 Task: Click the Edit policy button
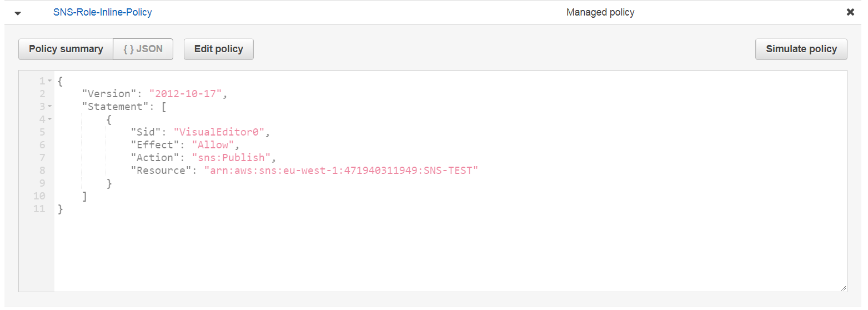click(x=218, y=49)
